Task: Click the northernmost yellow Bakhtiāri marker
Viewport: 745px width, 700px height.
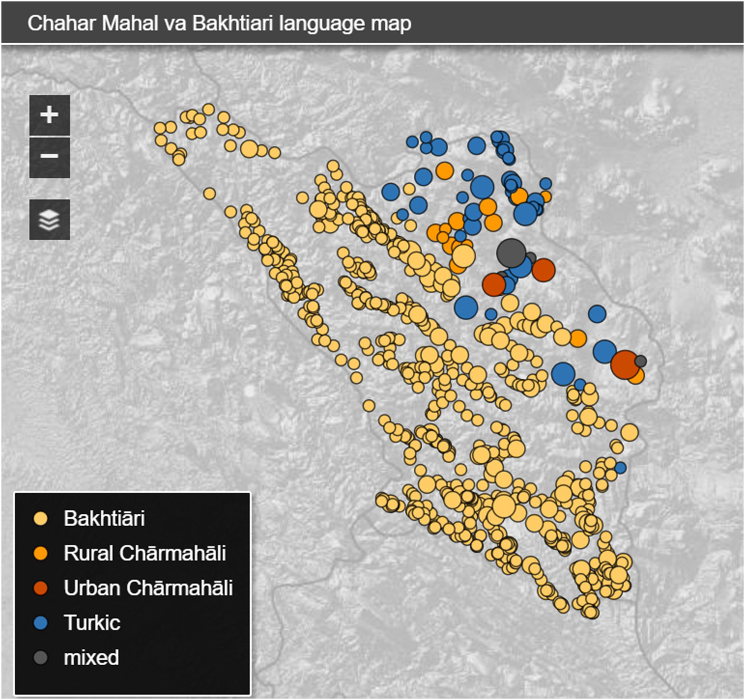Action: coord(209,109)
